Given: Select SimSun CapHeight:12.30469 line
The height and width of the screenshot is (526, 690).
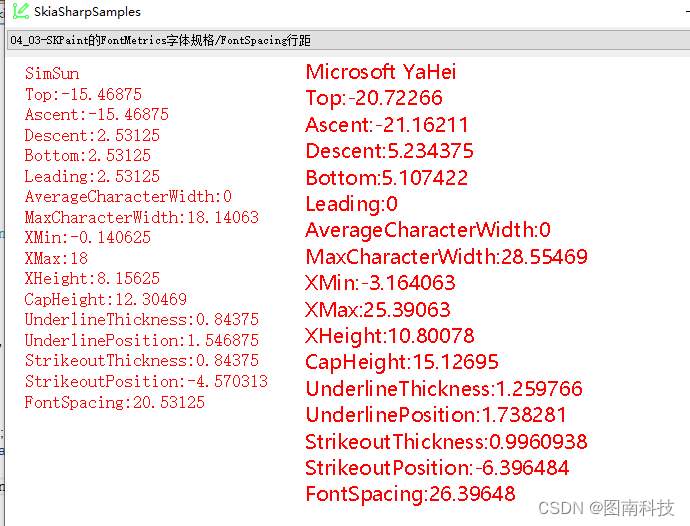Looking at the screenshot, I should click(106, 299).
